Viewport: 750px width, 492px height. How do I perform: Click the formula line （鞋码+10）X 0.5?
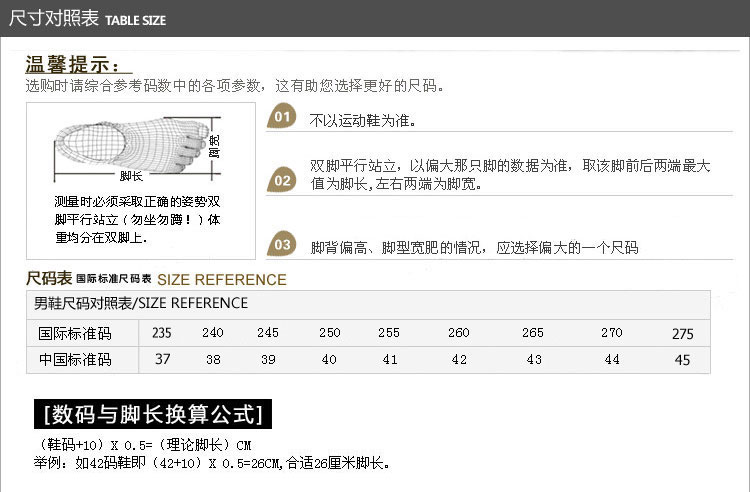(143, 445)
